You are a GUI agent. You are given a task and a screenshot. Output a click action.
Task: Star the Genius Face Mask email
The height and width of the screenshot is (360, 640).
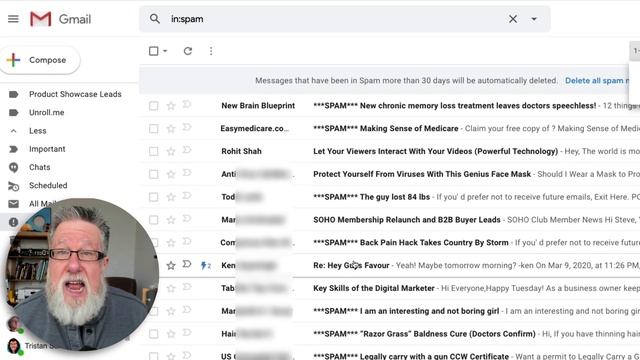tap(171, 174)
